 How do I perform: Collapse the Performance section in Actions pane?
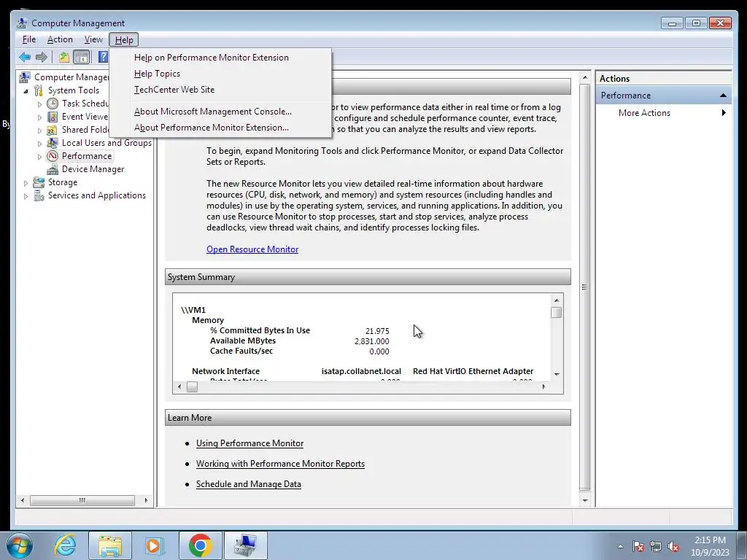point(723,96)
